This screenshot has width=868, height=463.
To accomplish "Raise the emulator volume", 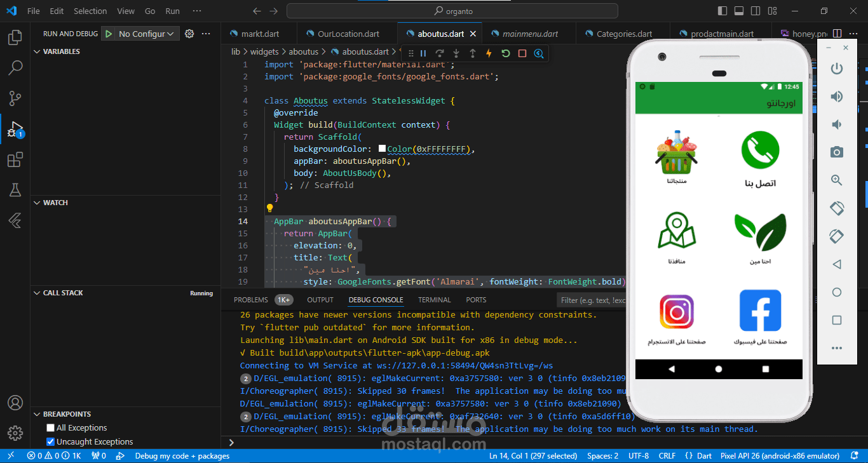I will point(837,97).
